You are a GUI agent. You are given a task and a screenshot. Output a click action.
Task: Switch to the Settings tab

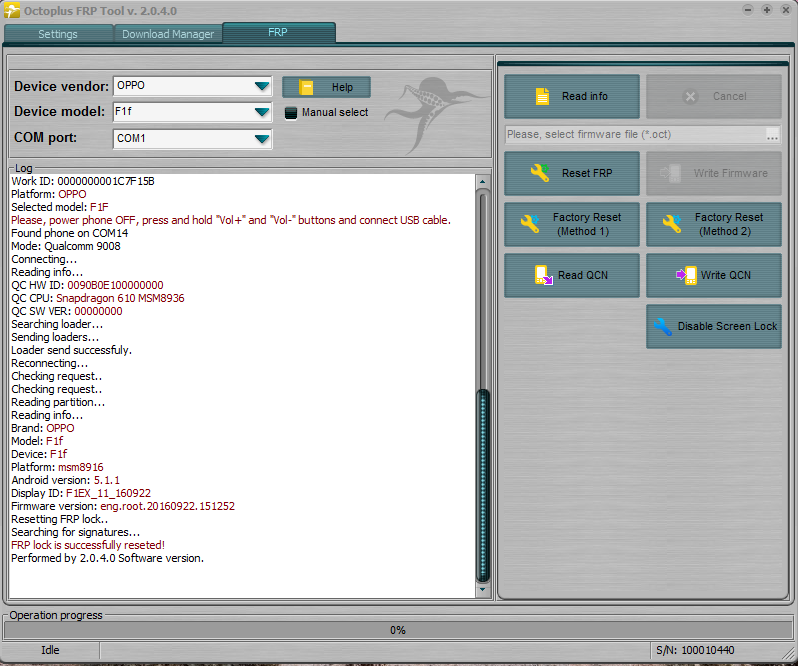58,34
